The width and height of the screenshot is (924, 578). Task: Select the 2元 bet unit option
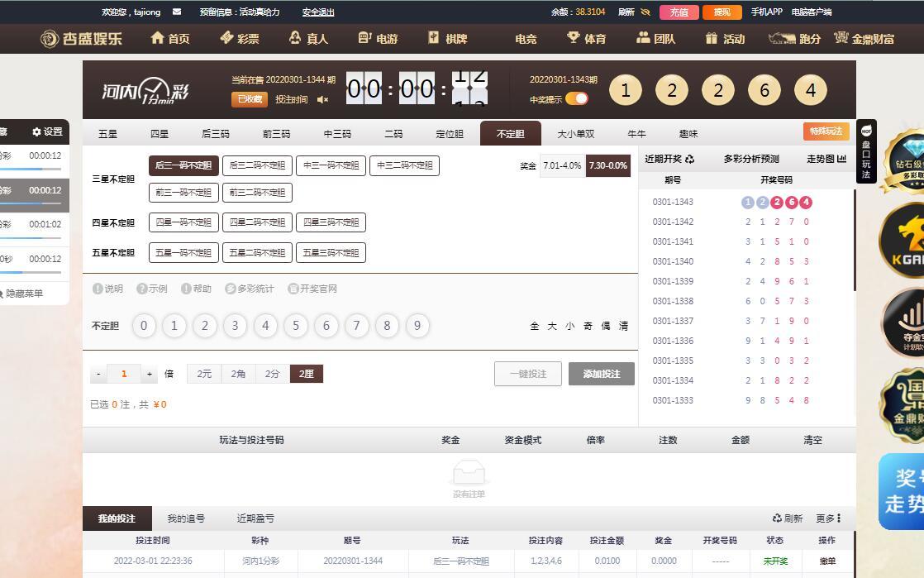tap(204, 374)
